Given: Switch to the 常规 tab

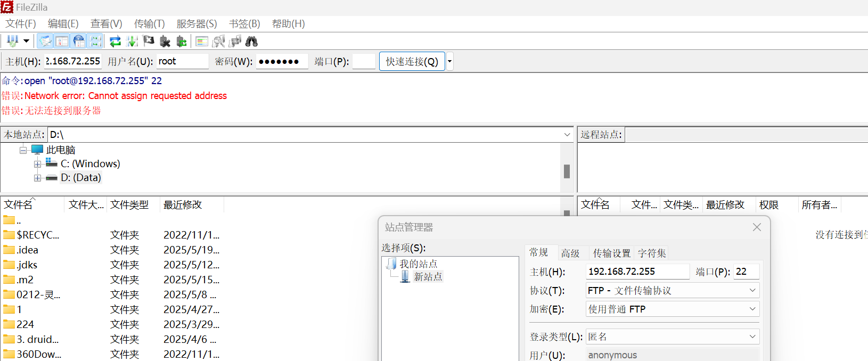Looking at the screenshot, I should (x=539, y=252).
